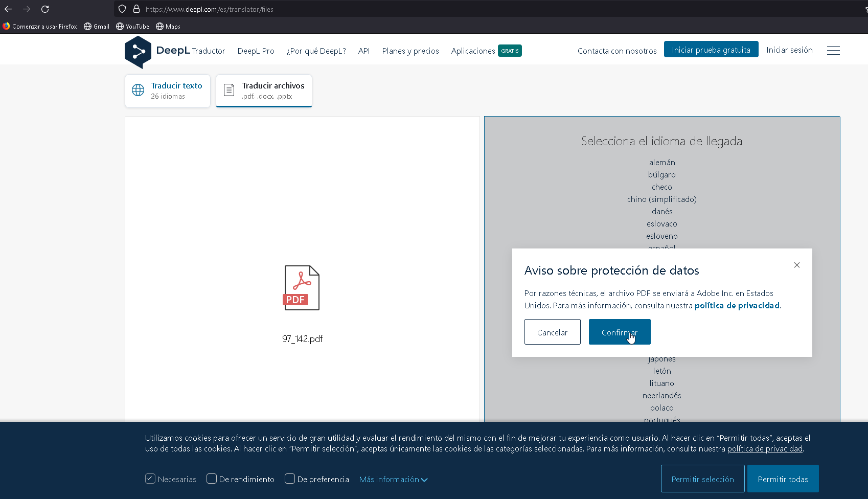
Task: Open the Gmail bookmark
Action: tap(97, 27)
